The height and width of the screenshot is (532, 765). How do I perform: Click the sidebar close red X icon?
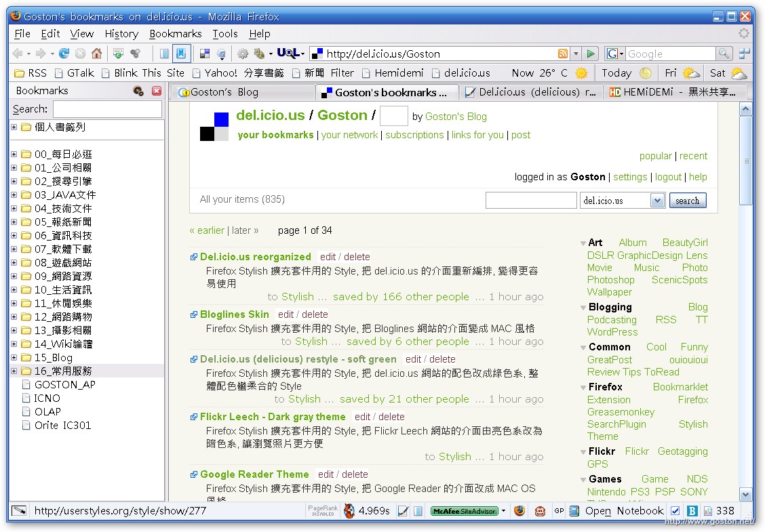157,91
